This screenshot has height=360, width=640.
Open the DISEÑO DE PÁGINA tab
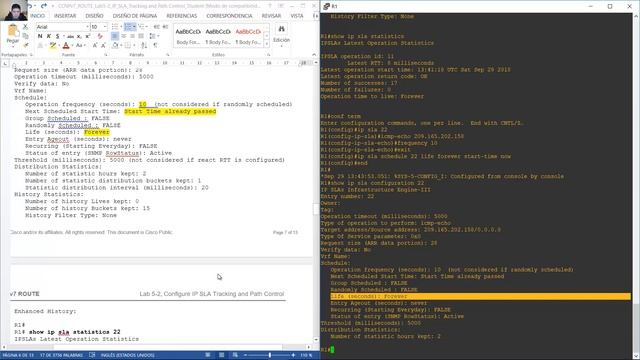tap(135, 16)
